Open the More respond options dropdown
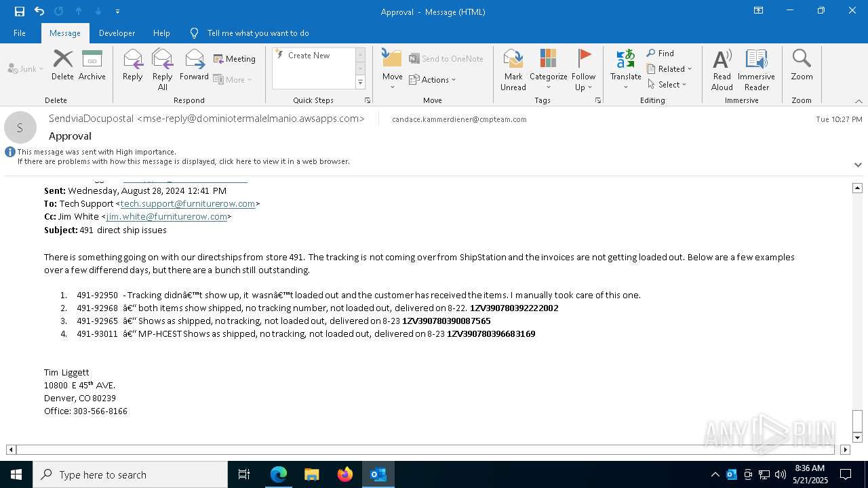 click(233, 79)
